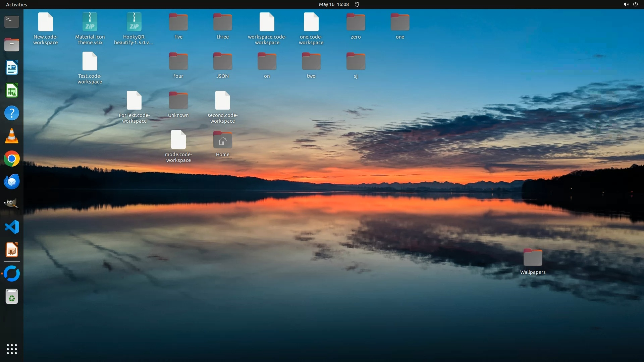Launch VLC media player from dock

[x=12, y=136]
